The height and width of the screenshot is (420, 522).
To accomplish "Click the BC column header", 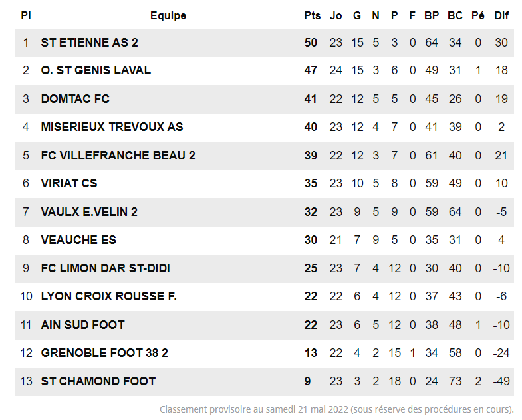I will point(455,16).
